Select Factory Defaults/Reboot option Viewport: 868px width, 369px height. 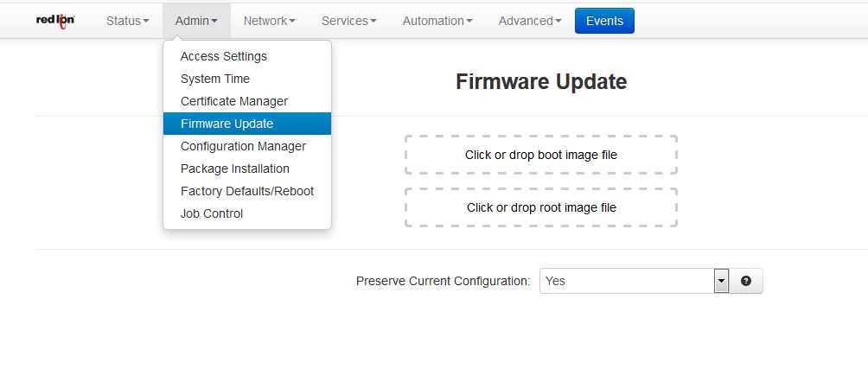pyautogui.click(x=247, y=192)
